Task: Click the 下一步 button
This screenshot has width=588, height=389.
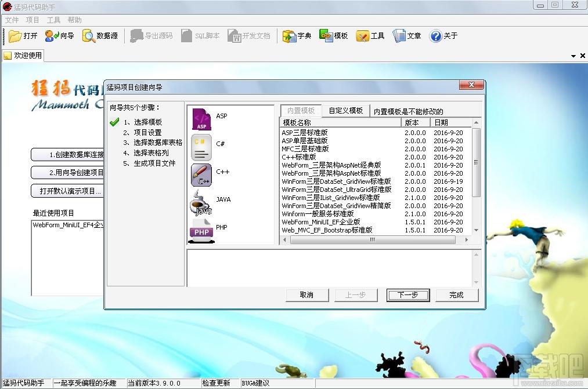Action: (407, 295)
